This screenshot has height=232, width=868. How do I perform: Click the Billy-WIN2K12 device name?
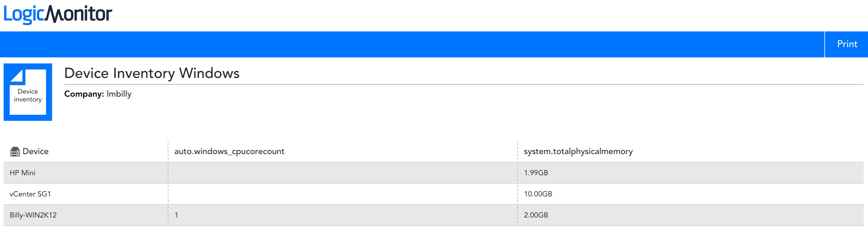33,215
